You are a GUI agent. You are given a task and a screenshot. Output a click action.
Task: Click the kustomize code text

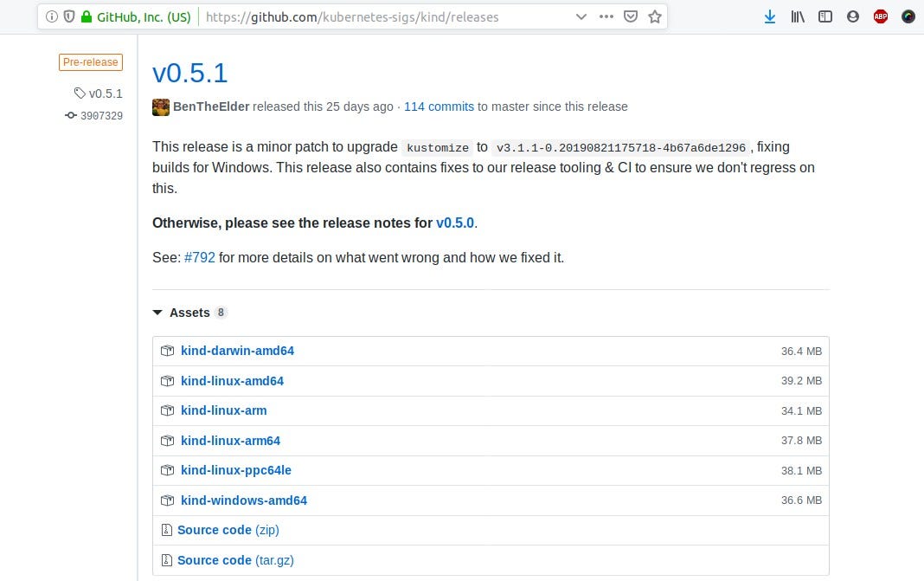(438, 147)
